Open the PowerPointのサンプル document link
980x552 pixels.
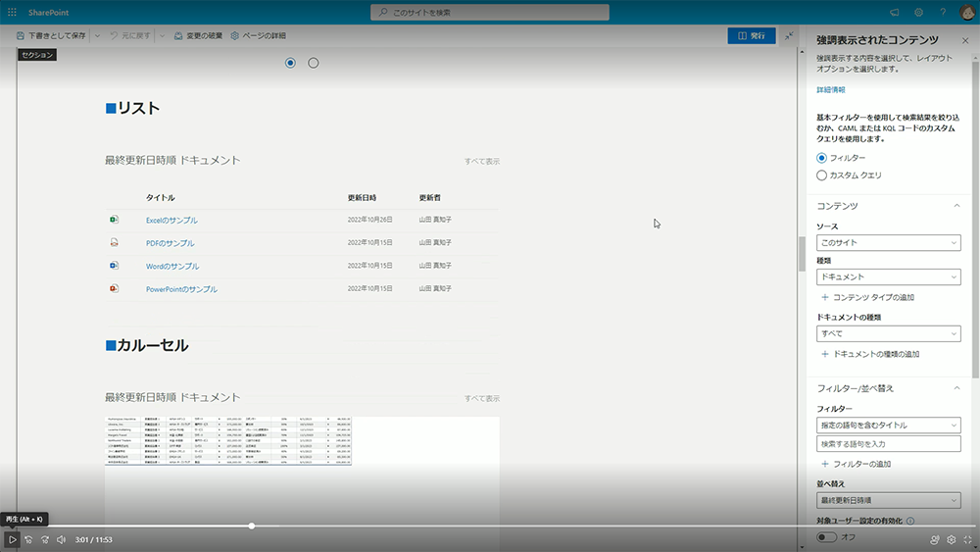click(x=182, y=289)
